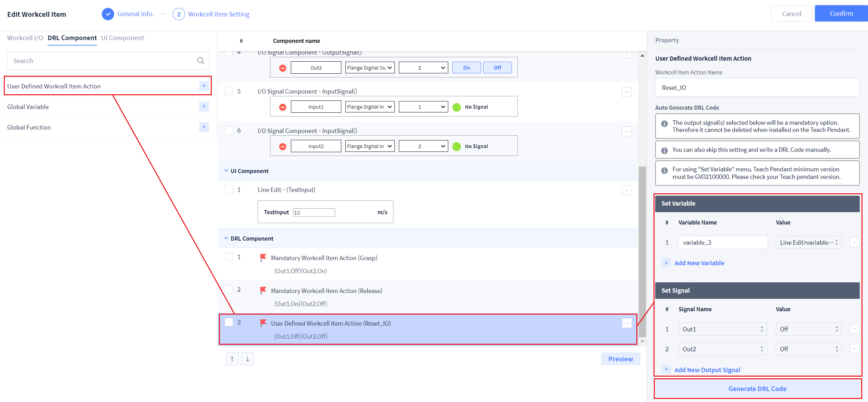Collapse the UI Component section

point(226,171)
